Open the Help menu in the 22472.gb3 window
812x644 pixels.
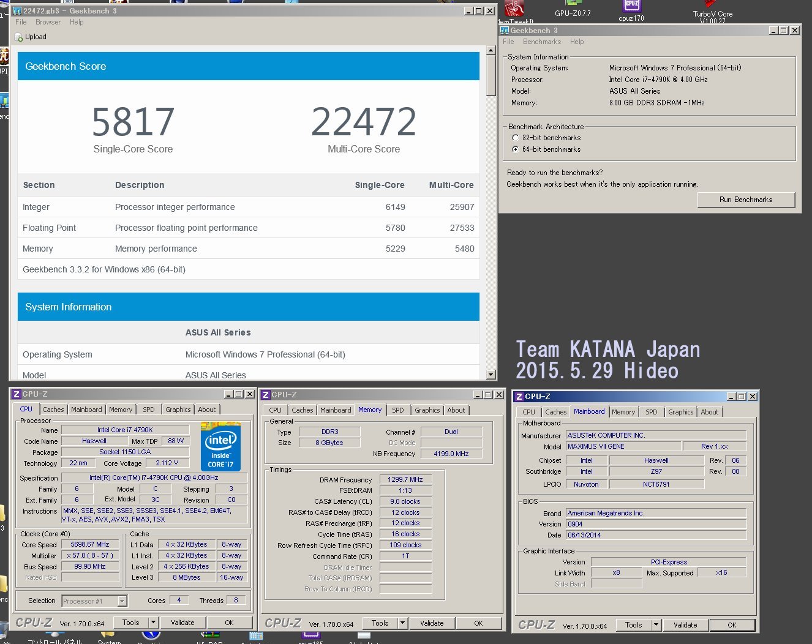77,22
